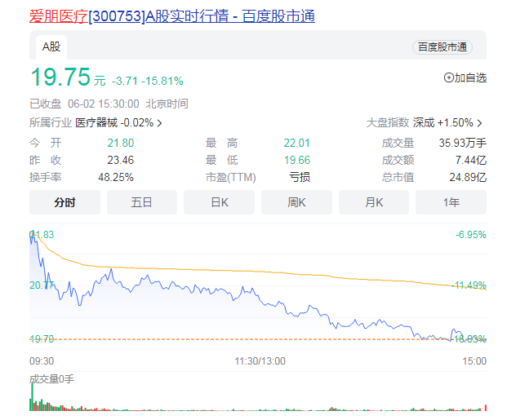Select the 月K monthly chart tab

coord(374,202)
